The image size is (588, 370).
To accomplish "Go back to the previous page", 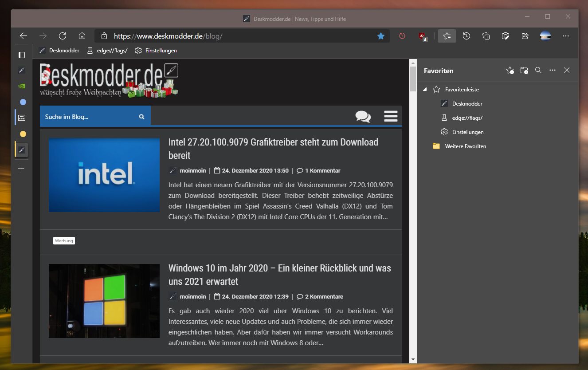I will coord(24,36).
